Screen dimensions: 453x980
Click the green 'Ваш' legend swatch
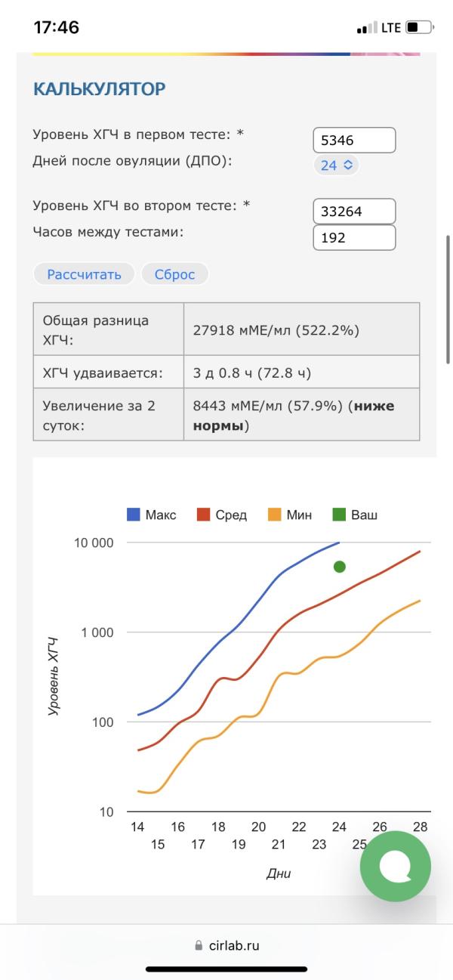click(339, 515)
